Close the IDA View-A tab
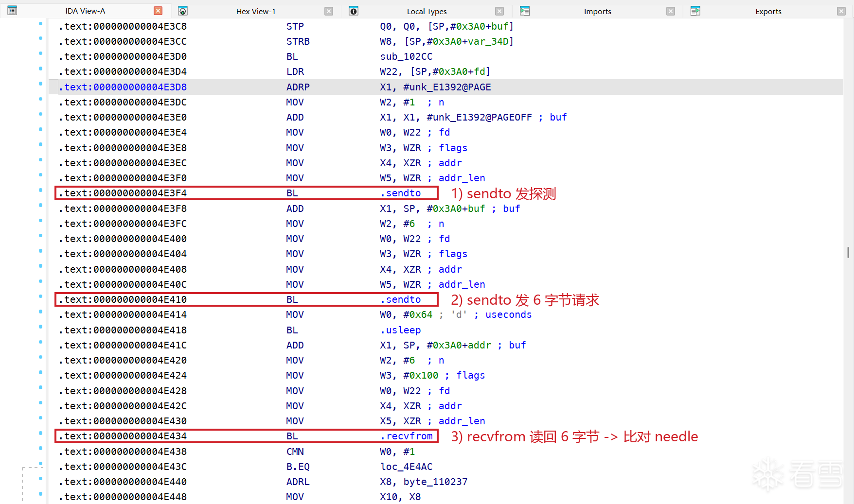The width and height of the screenshot is (854, 504). tap(158, 11)
